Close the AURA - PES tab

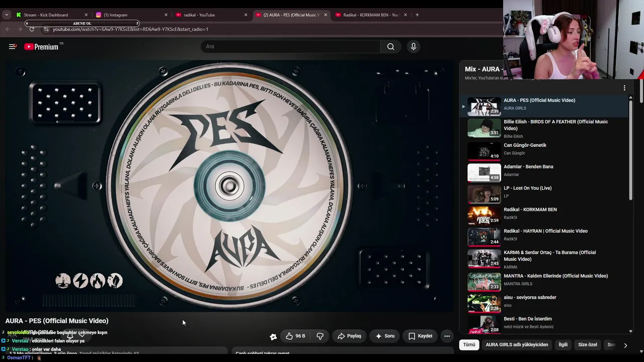click(326, 15)
